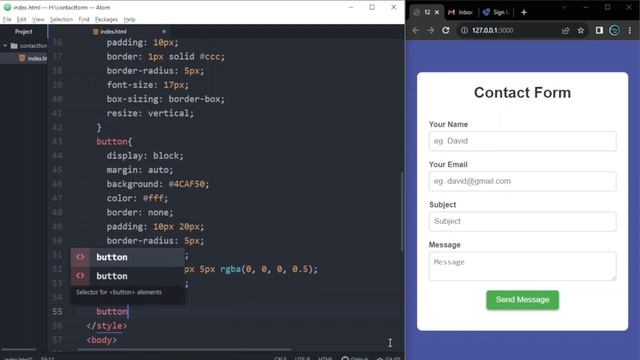Click the Subject input field

522,221
